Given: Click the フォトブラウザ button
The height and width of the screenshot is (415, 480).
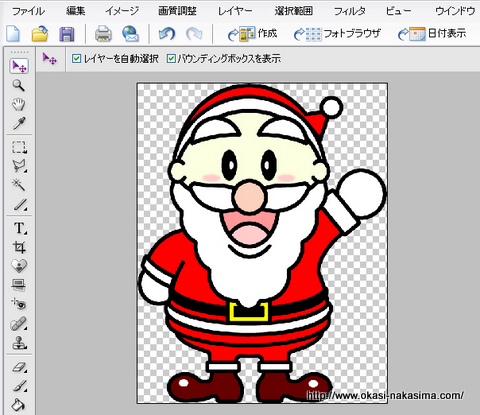Looking at the screenshot, I should pyautogui.click(x=337, y=34).
